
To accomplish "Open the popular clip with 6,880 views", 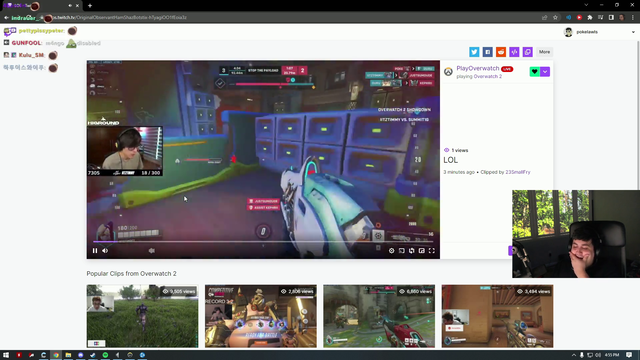I will [379, 316].
